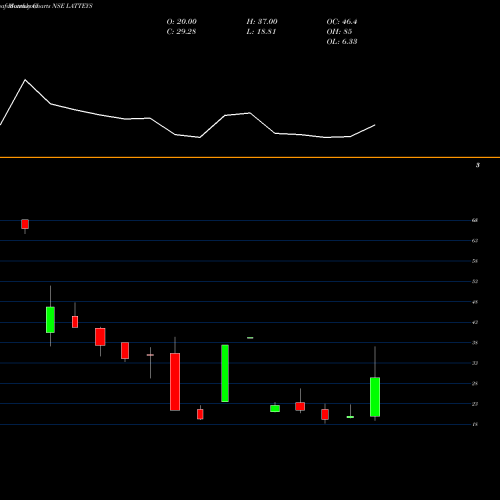This screenshot has height=500, width=500.
Task: Click the 58 price axis label
Action: pos(475,261)
